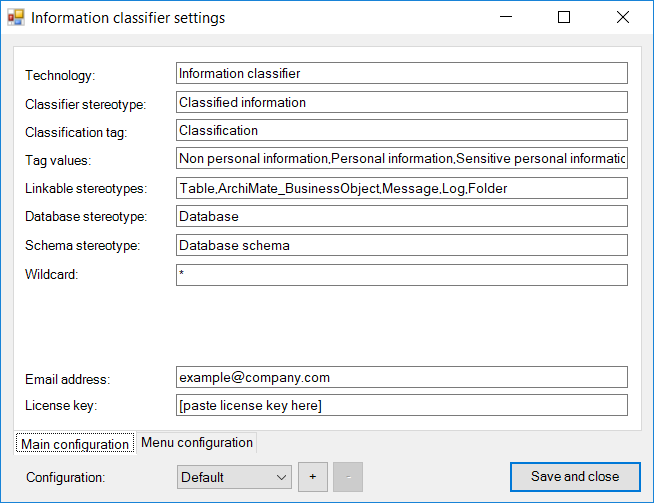Expand the Configuration dropdown

tap(234, 477)
